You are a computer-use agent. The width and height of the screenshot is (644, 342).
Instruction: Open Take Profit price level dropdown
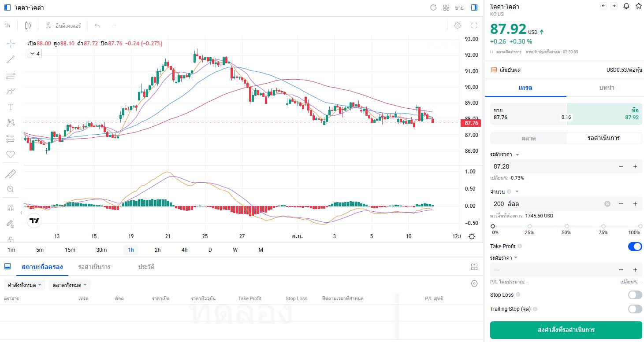(515, 258)
